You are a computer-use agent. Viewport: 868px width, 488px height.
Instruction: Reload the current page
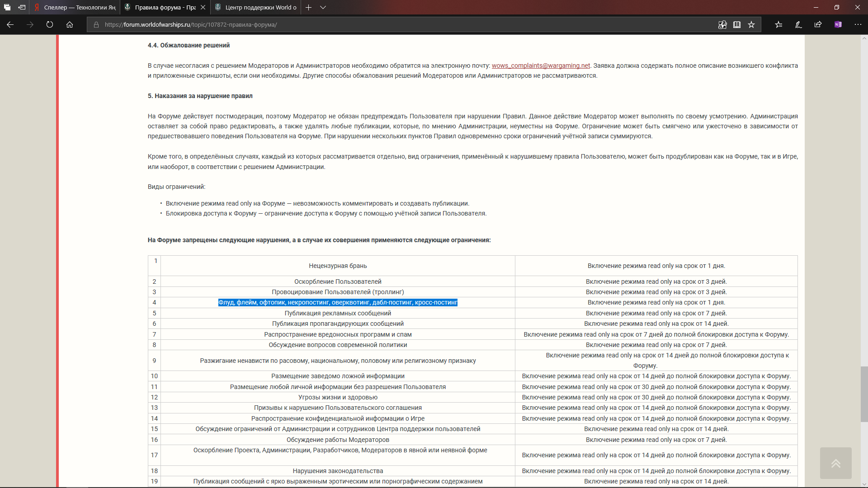pyautogui.click(x=50, y=24)
